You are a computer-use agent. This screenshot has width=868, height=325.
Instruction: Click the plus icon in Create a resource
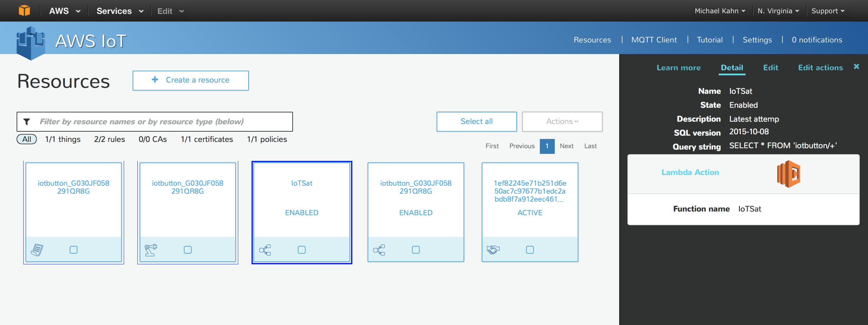(x=155, y=80)
